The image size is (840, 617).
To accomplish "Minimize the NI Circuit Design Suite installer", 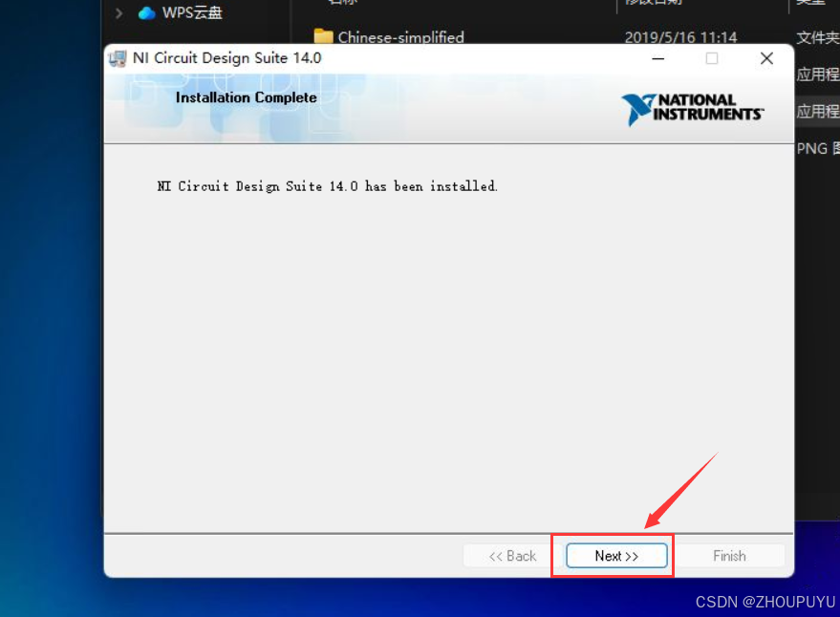I will (658, 58).
